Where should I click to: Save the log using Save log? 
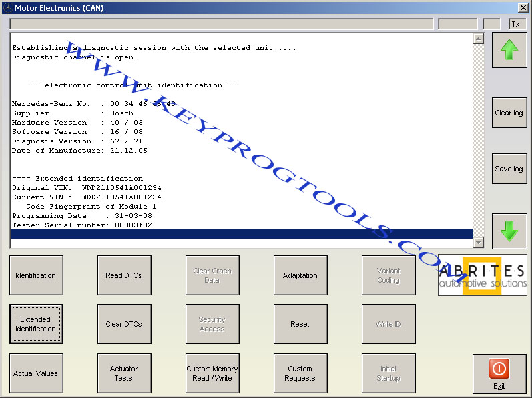click(x=509, y=169)
